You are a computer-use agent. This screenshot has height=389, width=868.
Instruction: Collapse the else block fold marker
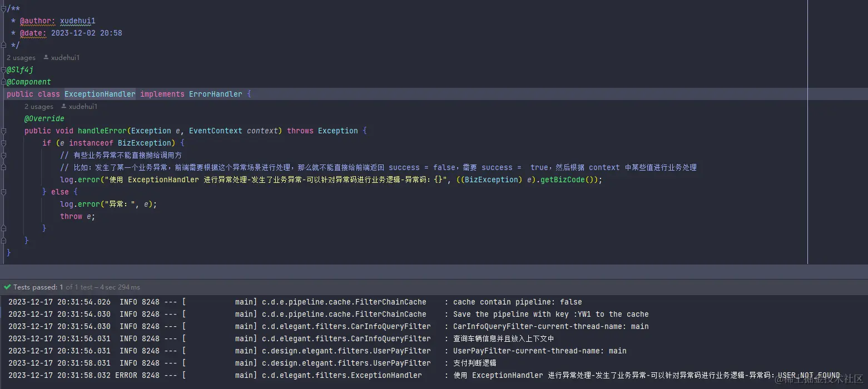pos(3,192)
